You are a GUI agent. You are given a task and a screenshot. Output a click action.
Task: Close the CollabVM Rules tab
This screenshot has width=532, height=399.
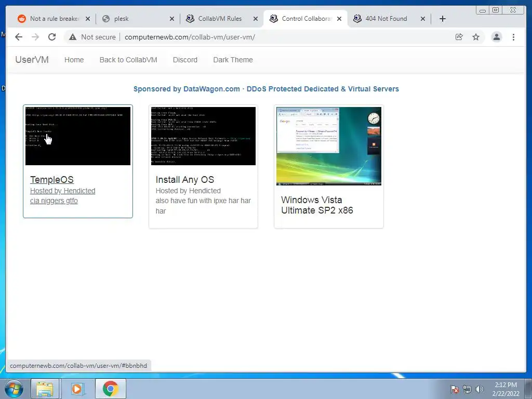pos(256,19)
